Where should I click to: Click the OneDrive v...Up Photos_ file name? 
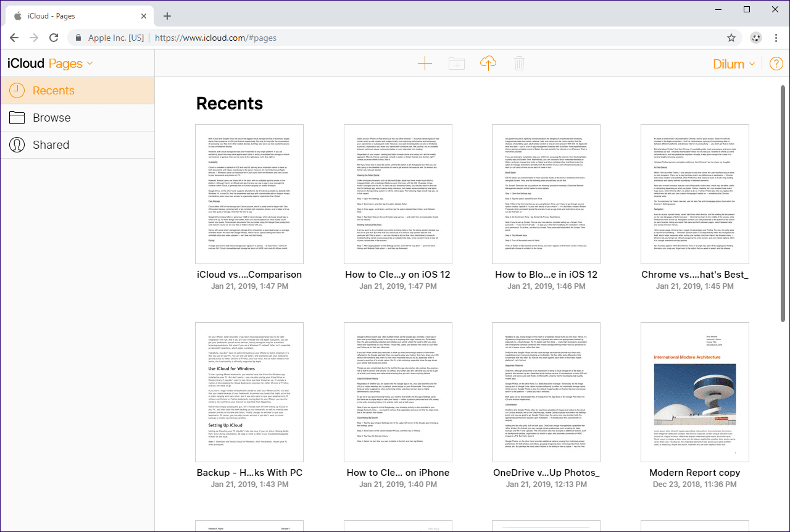pos(546,473)
